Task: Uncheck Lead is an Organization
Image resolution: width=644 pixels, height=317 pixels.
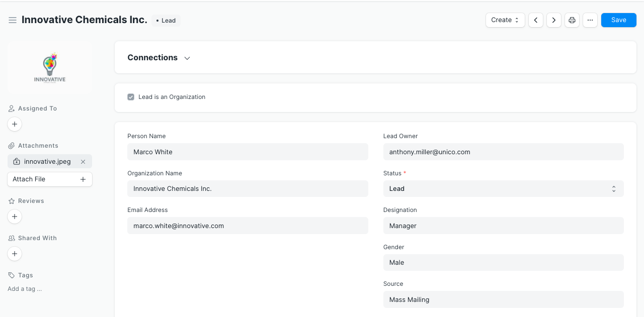Action: (x=131, y=97)
